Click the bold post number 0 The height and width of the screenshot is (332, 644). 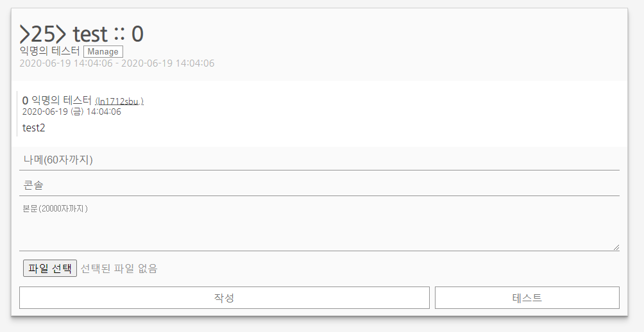click(x=25, y=100)
